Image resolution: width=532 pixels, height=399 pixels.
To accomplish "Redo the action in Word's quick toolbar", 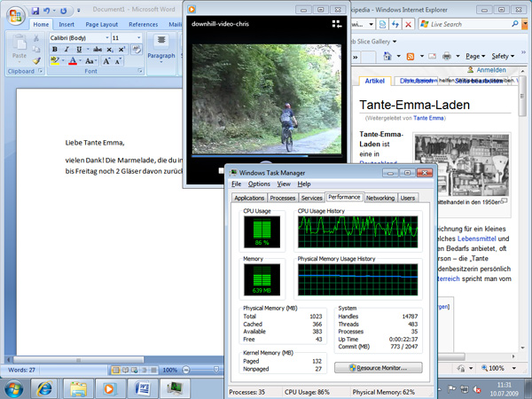I will tap(64, 11).
